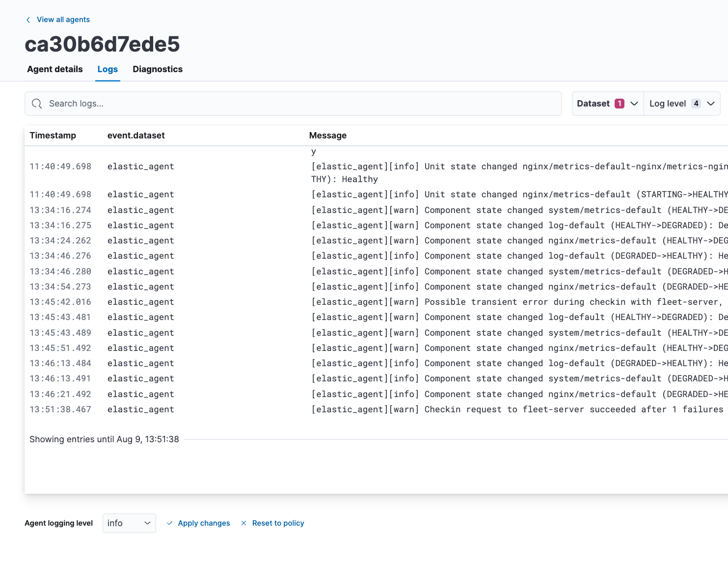Open the Log level filter dropdown
728x562 pixels.
tap(682, 104)
